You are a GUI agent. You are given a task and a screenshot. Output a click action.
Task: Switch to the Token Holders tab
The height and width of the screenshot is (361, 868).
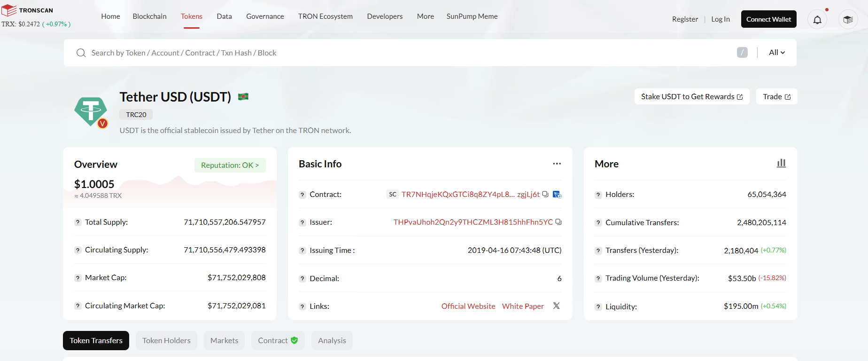point(166,341)
